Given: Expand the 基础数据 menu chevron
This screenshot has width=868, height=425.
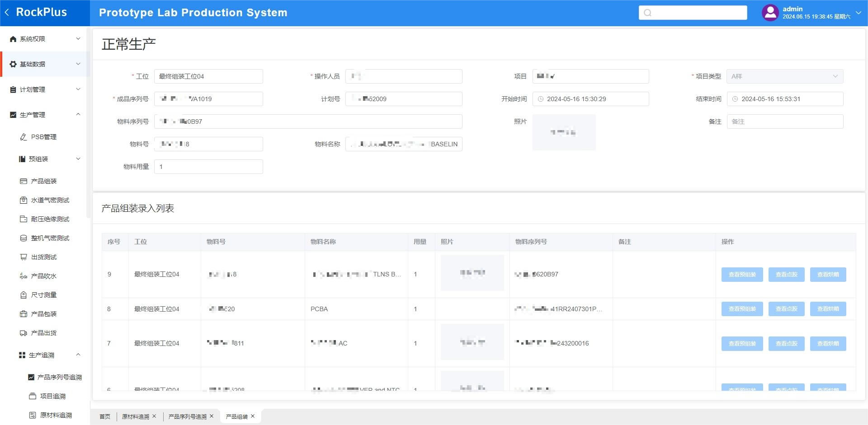Looking at the screenshot, I should (78, 64).
